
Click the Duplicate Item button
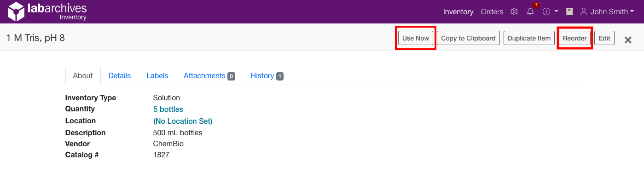[x=529, y=38]
